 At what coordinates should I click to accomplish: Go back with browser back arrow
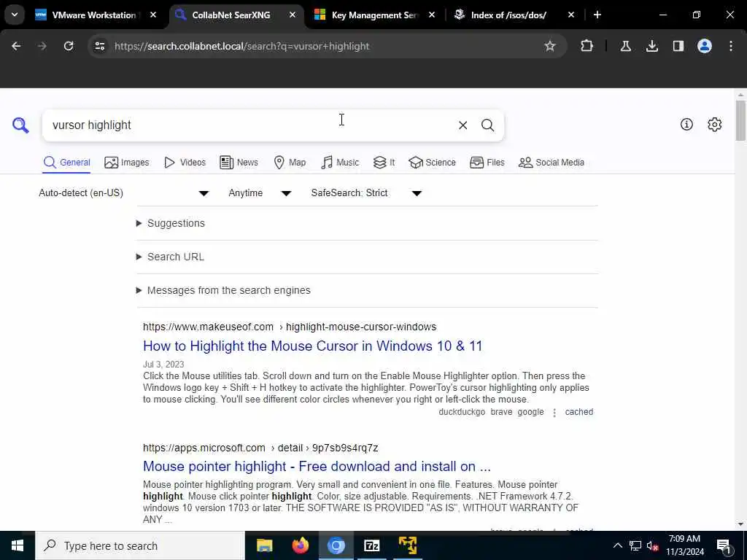(16, 46)
